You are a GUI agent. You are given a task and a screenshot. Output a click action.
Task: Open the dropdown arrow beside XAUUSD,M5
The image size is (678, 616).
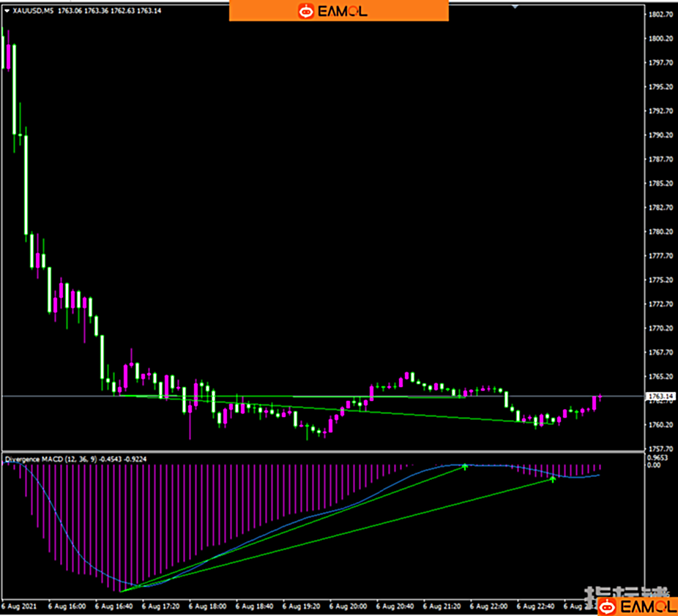click(7, 10)
